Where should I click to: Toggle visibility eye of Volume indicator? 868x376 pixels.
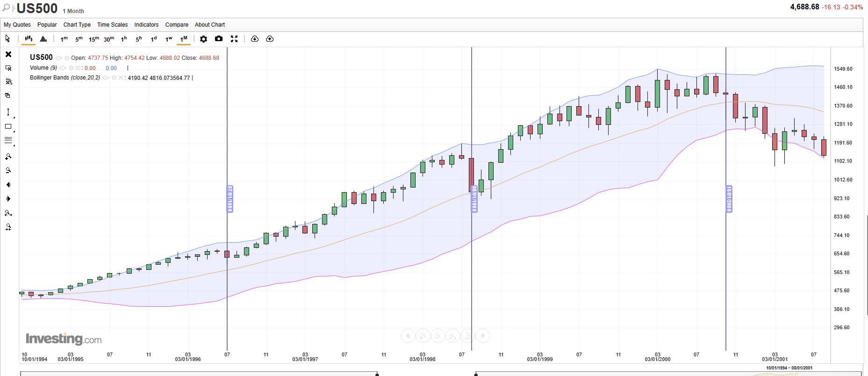[x=63, y=68]
